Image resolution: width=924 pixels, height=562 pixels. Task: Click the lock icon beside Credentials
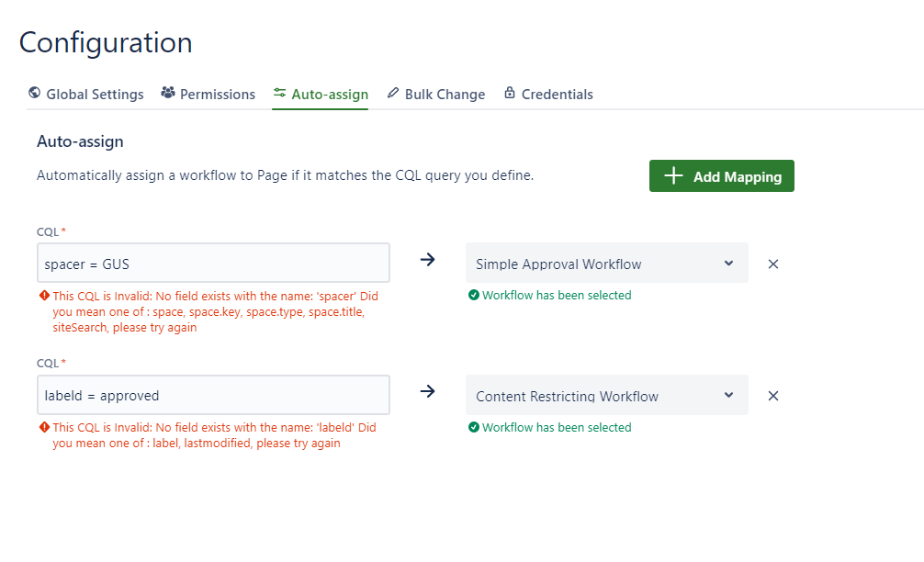click(508, 93)
